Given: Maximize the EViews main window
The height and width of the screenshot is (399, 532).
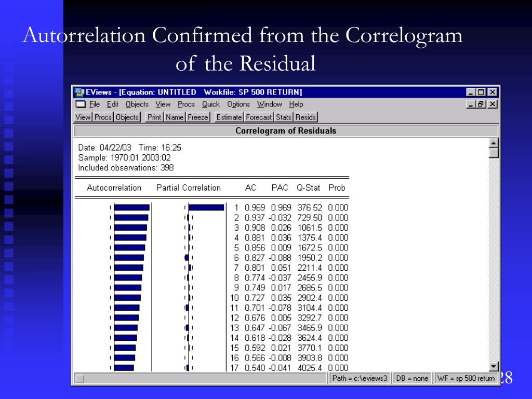Looking at the screenshot, I should [x=481, y=92].
